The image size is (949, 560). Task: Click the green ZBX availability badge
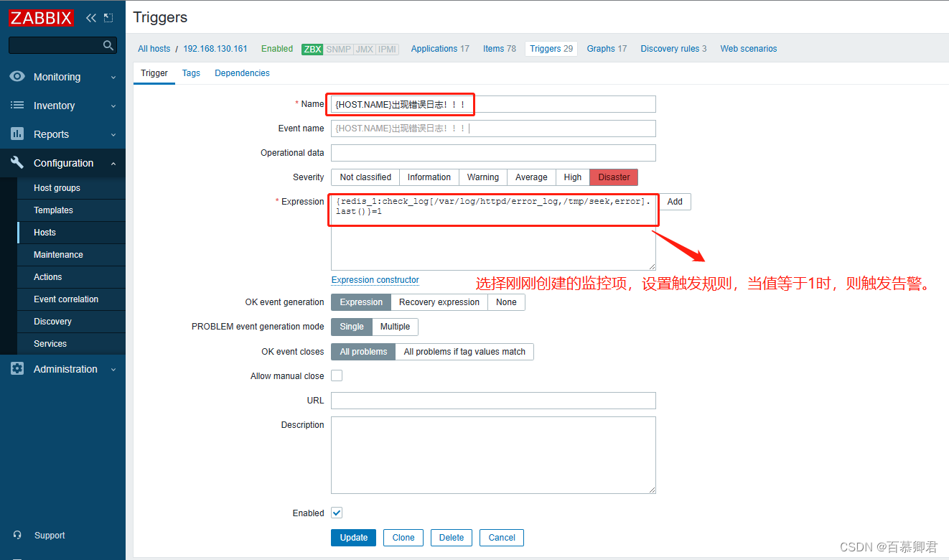coord(312,49)
